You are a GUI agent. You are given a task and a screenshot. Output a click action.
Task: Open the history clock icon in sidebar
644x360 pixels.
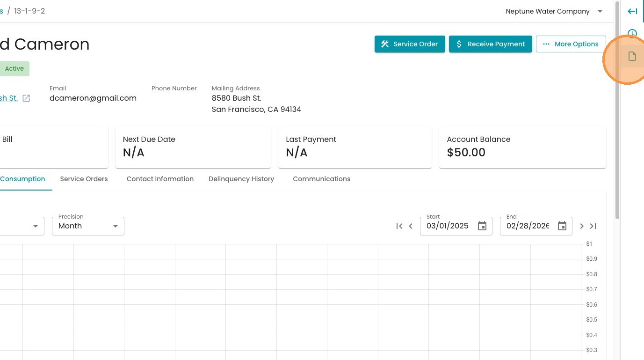pos(632,33)
